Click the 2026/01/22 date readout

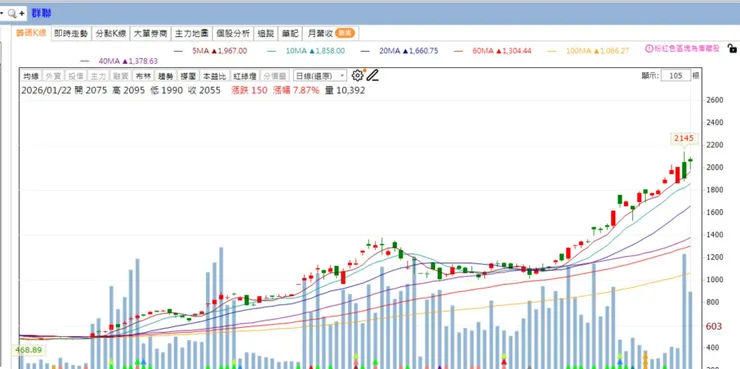coord(46,90)
